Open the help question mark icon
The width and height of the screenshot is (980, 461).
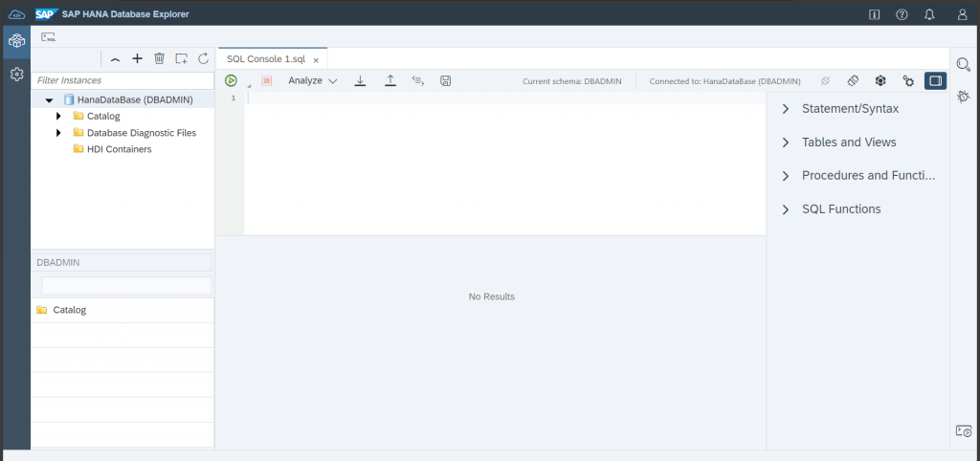902,14
